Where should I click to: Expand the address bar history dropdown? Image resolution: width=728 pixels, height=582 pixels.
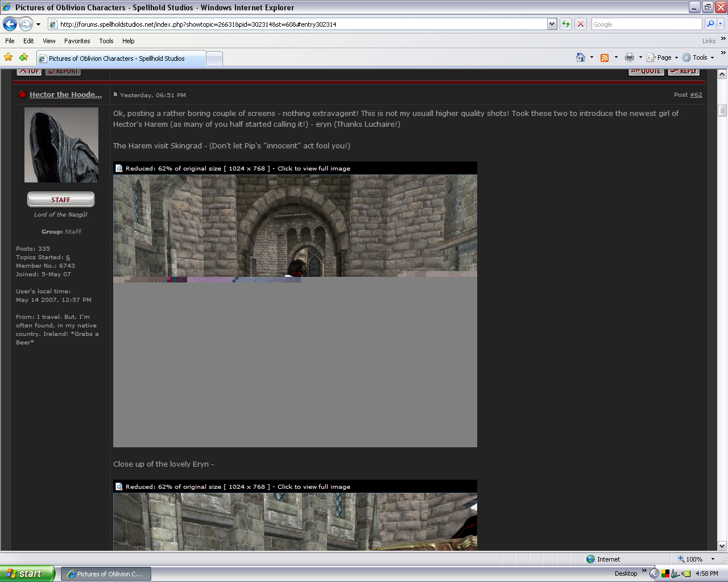coord(552,24)
